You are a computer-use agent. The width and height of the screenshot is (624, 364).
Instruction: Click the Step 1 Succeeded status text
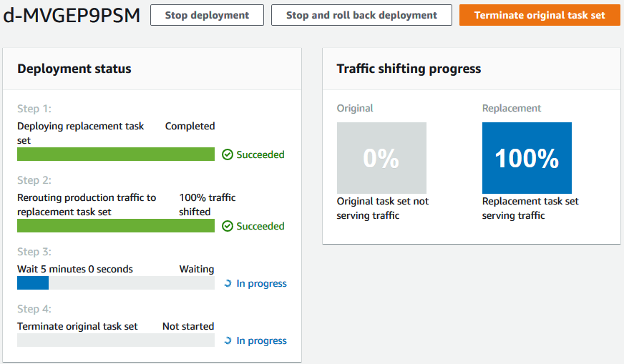click(260, 154)
